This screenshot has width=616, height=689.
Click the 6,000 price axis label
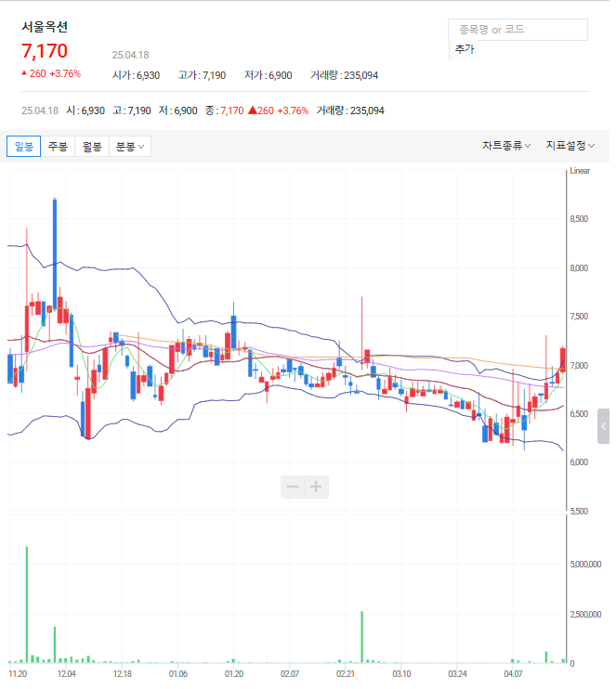579,462
